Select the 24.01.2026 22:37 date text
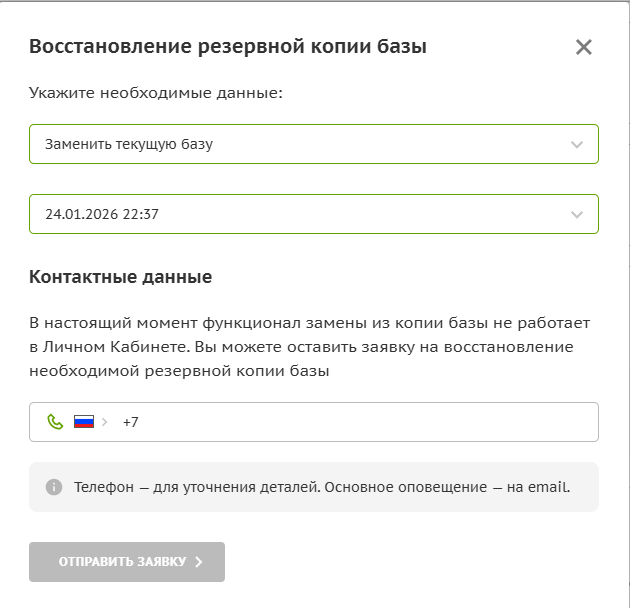 click(102, 214)
